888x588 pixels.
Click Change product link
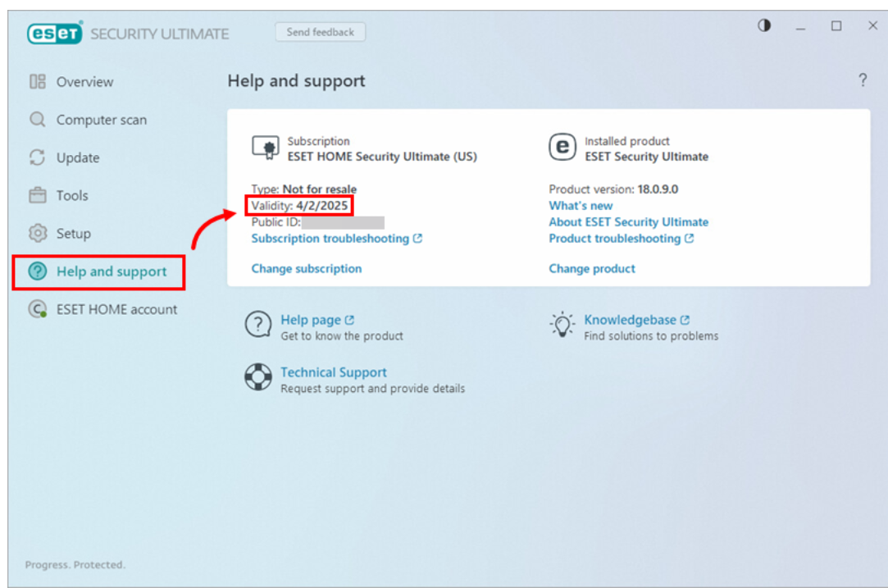coord(592,268)
